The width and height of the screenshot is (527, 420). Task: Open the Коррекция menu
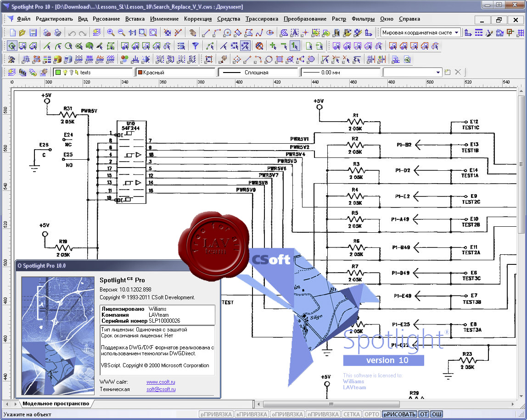coord(197,19)
